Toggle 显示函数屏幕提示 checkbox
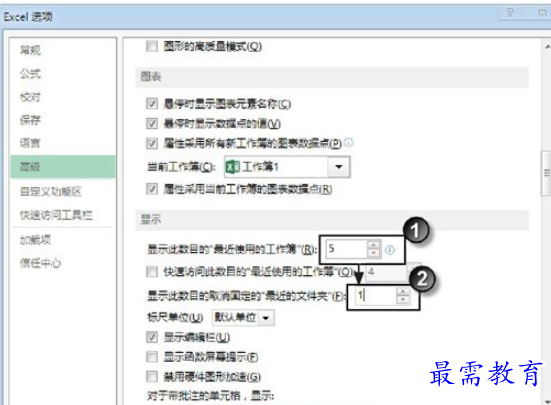 [152, 357]
